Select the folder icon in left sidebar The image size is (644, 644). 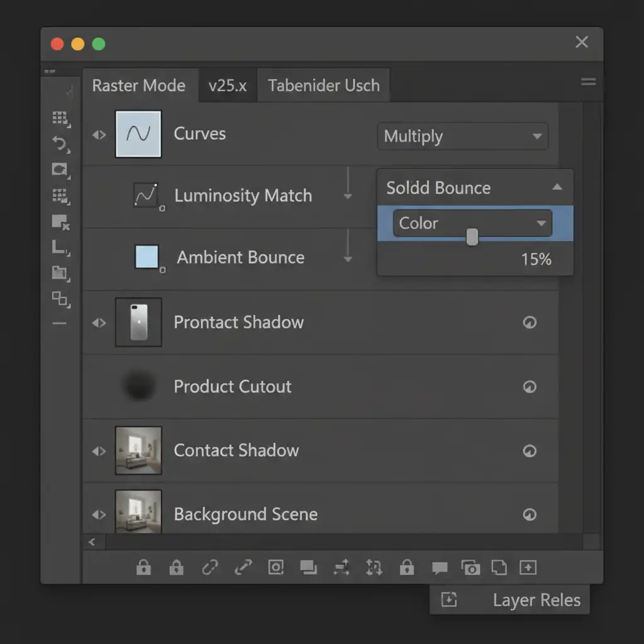pos(60,272)
